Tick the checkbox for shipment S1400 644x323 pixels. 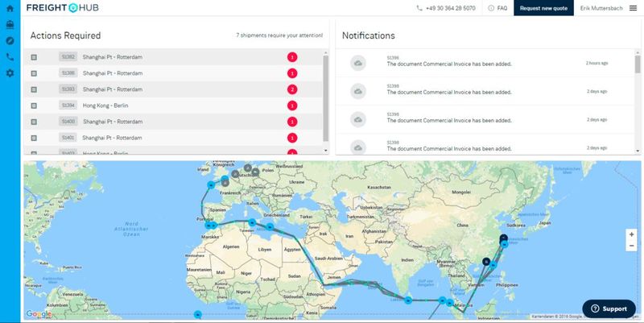pyautogui.click(x=34, y=122)
